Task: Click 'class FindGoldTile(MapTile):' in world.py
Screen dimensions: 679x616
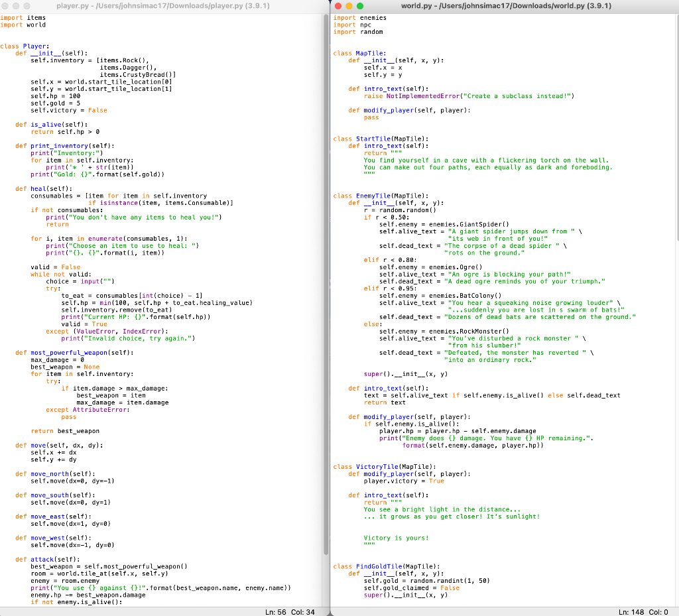Action: [387, 567]
